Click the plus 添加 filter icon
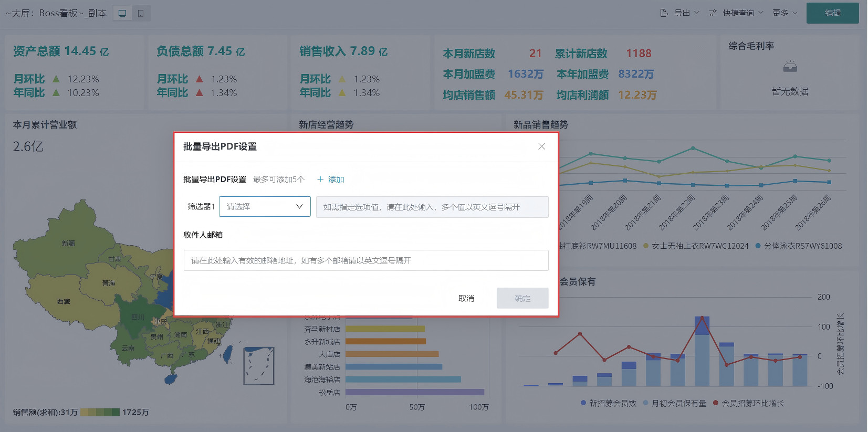The image size is (868, 432). point(320,180)
